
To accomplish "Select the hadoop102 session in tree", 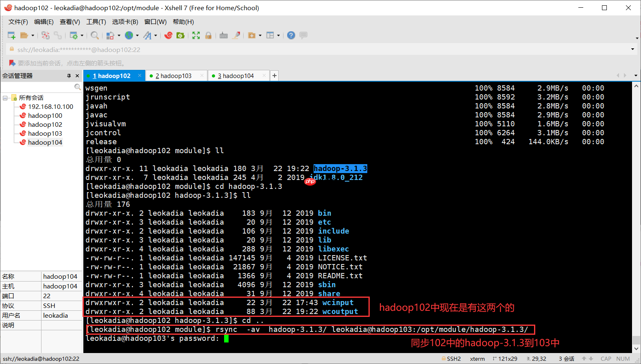I will pyautogui.click(x=45, y=125).
